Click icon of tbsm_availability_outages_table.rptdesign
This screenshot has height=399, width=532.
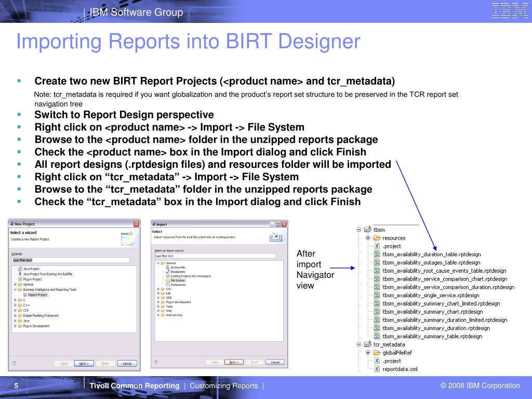click(x=377, y=262)
